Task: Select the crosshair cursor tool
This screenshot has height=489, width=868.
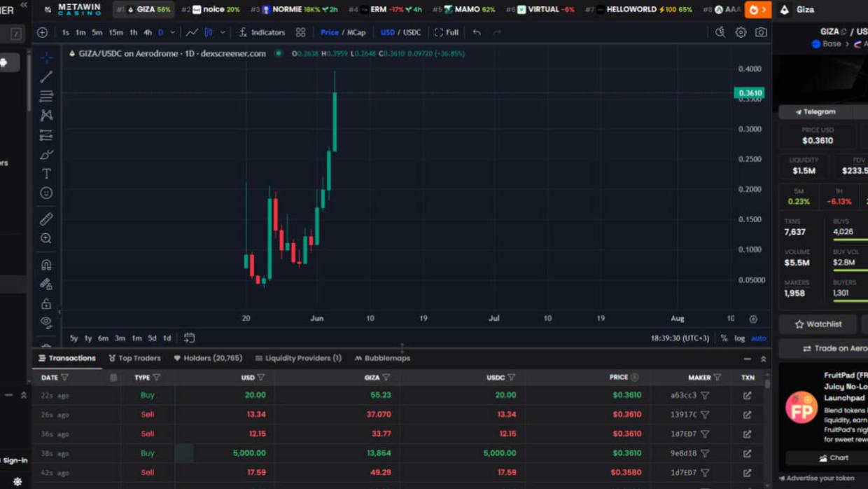Action: (46, 57)
